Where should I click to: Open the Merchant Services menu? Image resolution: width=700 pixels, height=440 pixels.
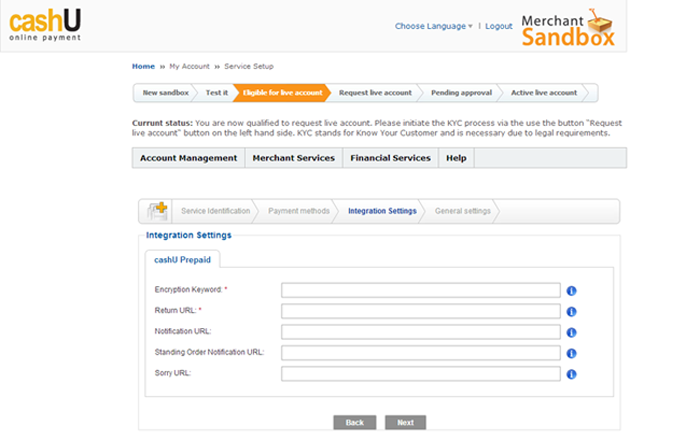point(293,158)
